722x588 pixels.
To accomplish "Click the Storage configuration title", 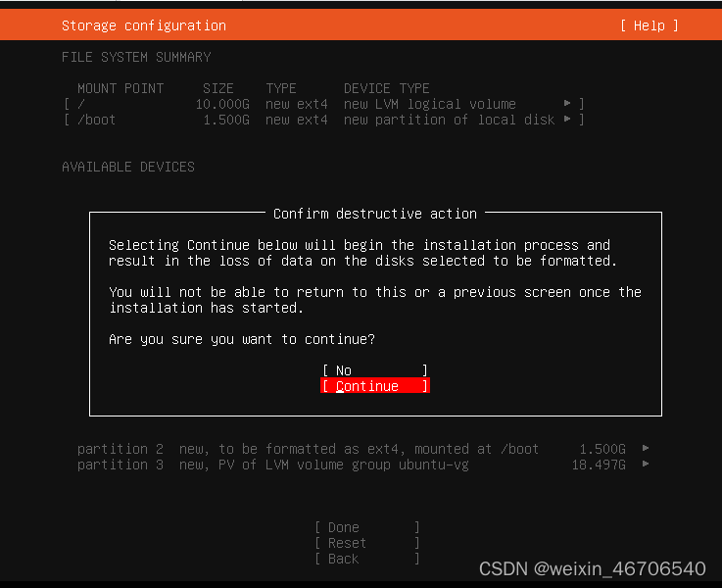I will (144, 25).
